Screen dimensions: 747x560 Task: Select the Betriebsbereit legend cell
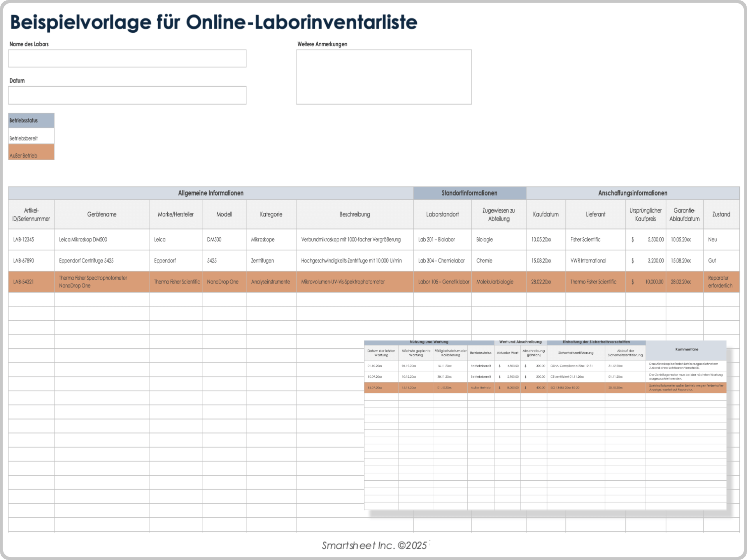[31, 137]
